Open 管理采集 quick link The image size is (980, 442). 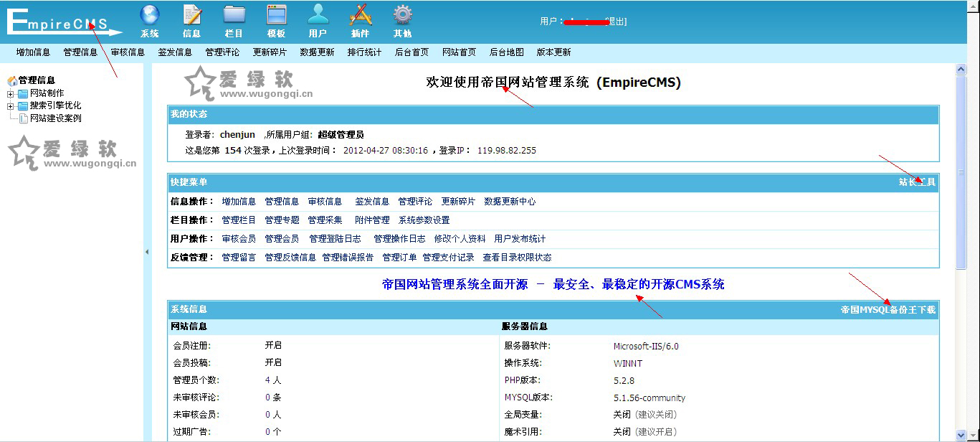pos(325,220)
